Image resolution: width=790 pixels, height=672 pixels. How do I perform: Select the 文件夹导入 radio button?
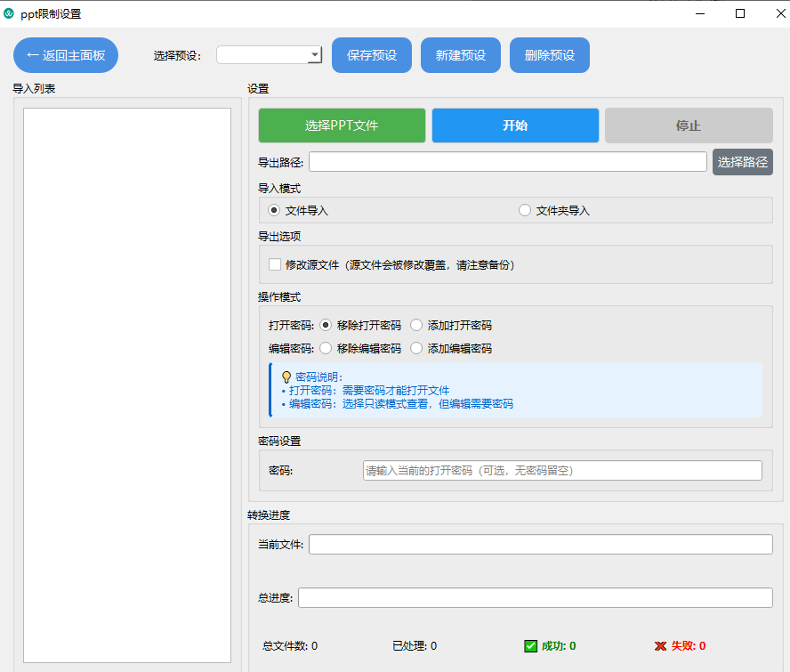point(524,209)
